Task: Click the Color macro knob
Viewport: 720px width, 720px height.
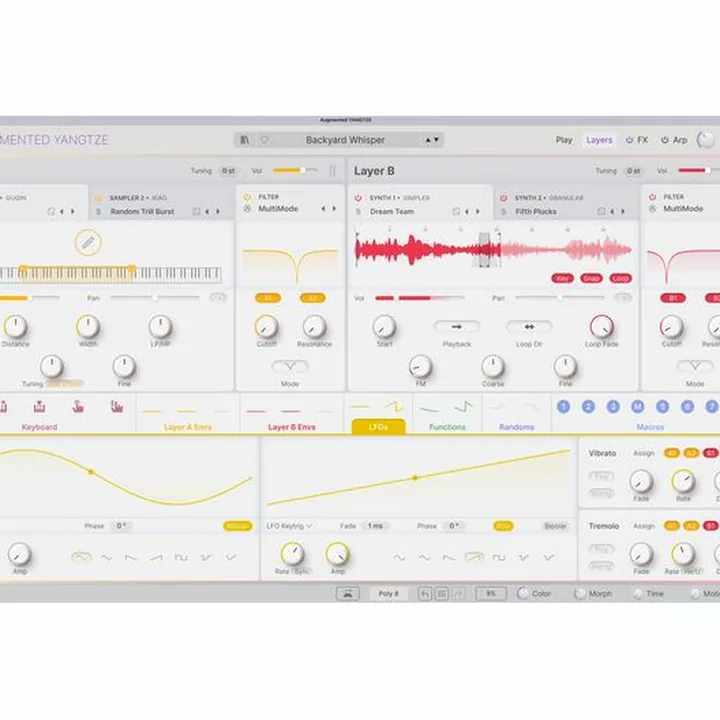Action: (523, 593)
